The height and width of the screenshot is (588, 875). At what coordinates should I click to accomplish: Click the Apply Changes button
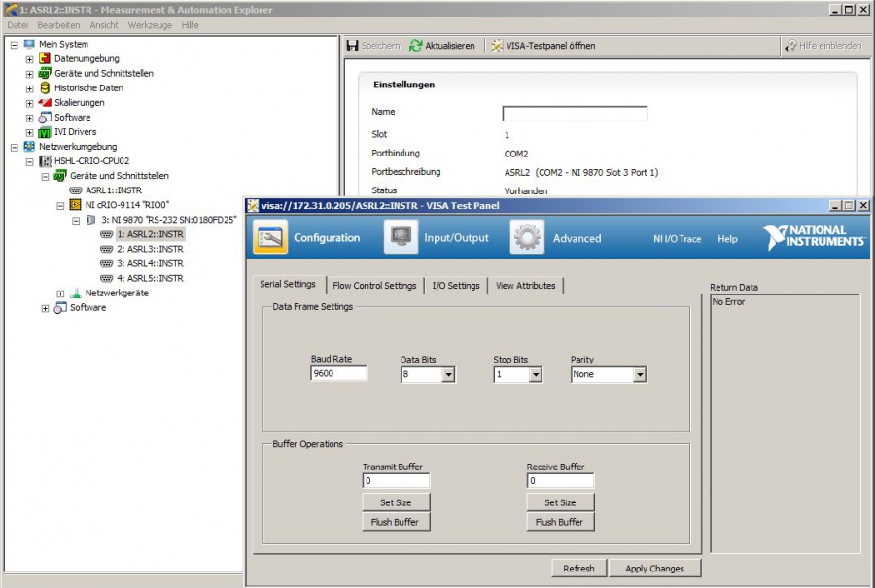click(x=654, y=569)
